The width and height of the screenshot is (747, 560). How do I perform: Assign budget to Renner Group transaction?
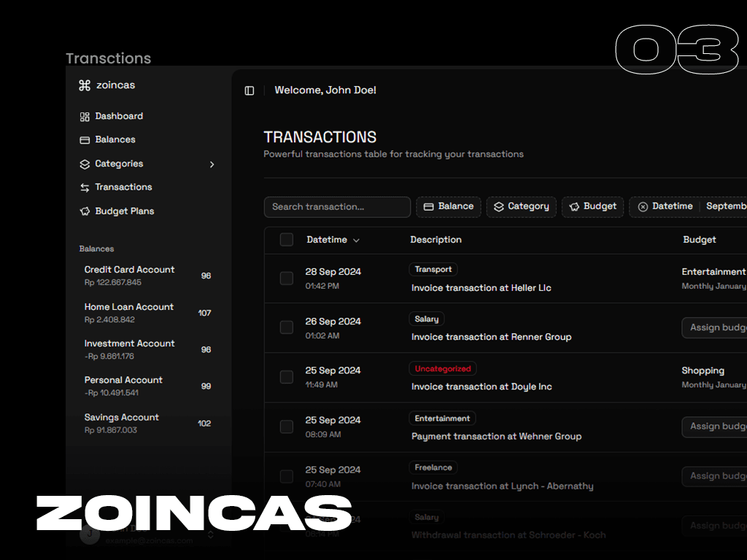tap(715, 327)
